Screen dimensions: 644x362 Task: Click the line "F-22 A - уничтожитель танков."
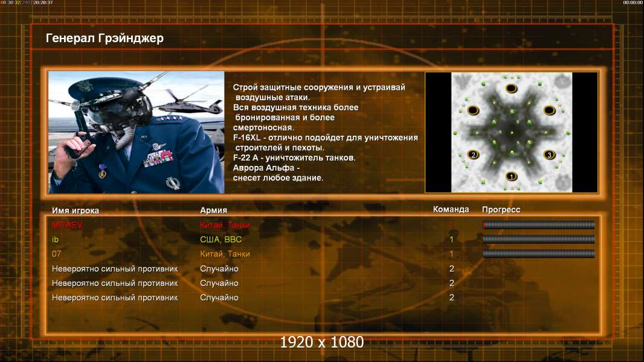tap(294, 157)
